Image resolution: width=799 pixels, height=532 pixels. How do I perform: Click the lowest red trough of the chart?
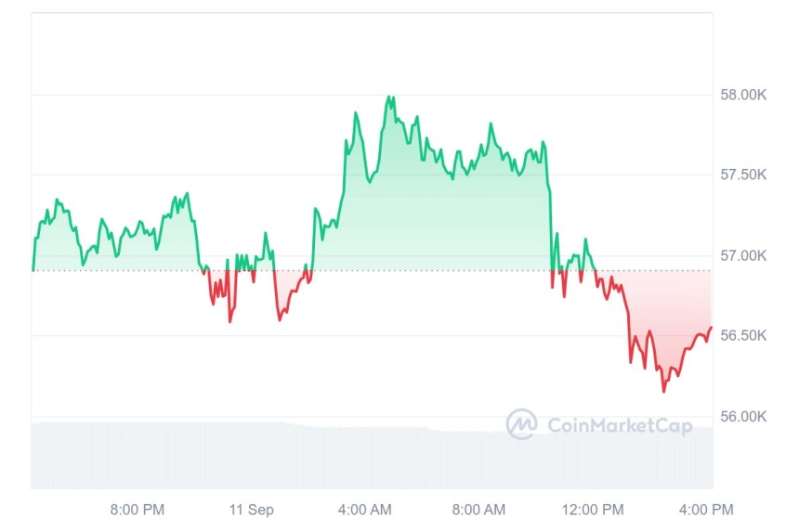pos(663,391)
